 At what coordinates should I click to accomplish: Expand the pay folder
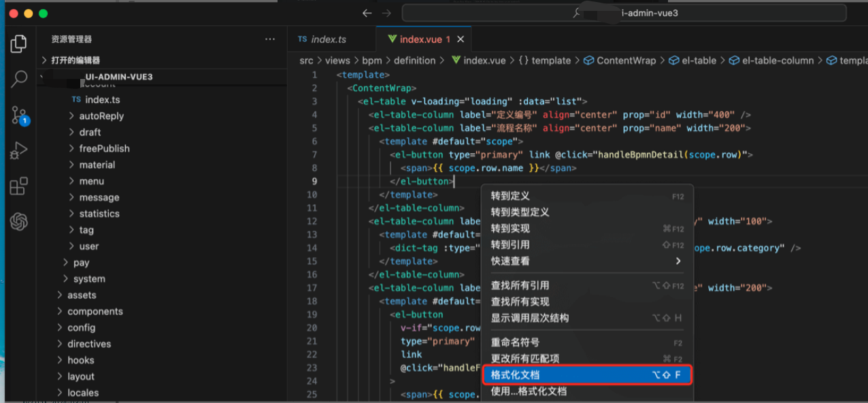(x=81, y=263)
